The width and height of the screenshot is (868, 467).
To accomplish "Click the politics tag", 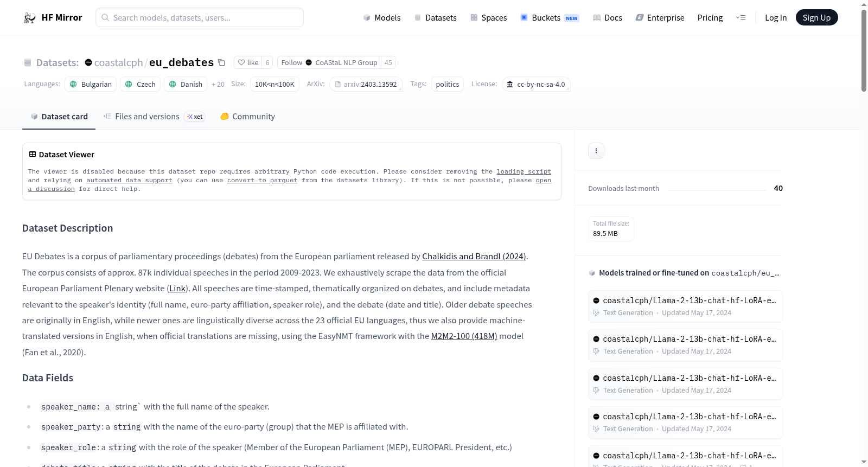I will [448, 84].
